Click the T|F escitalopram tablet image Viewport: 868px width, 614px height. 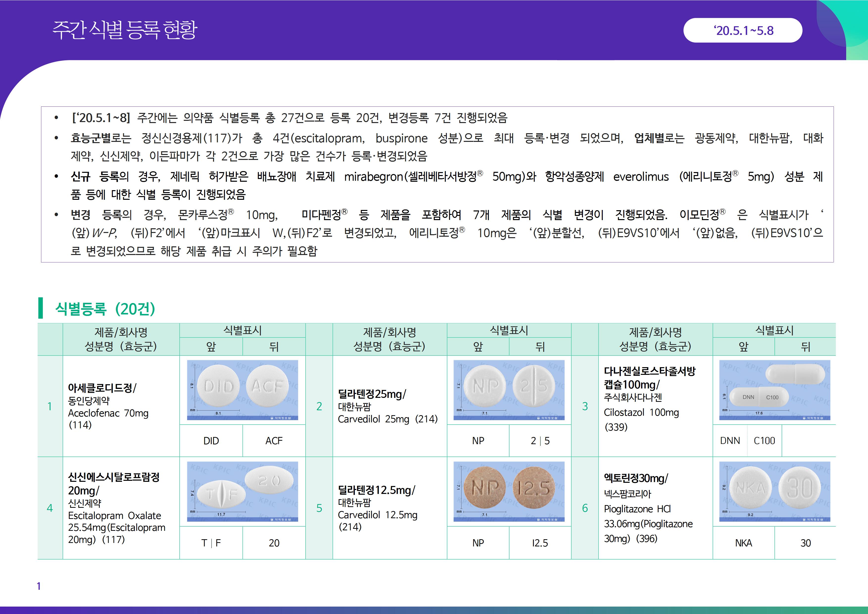click(x=242, y=491)
